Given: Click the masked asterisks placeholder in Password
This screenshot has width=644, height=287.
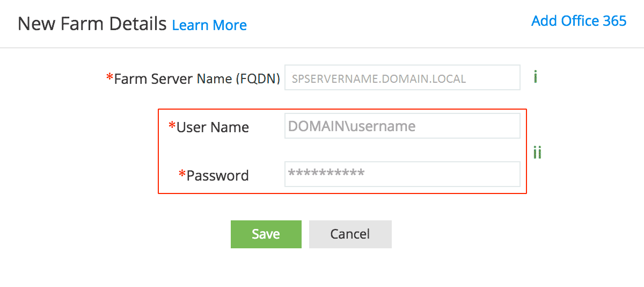Looking at the screenshot, I should (326, 174).
